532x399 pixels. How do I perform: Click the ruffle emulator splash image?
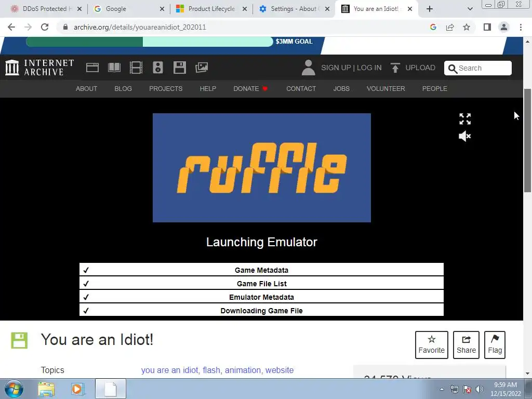[262, 168]
